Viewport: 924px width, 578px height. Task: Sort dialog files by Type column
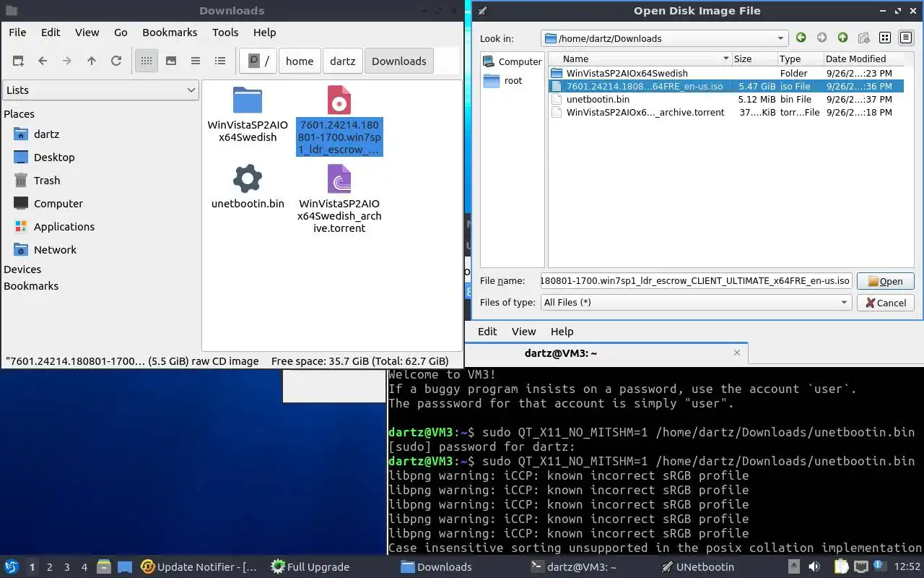[800, 59]
